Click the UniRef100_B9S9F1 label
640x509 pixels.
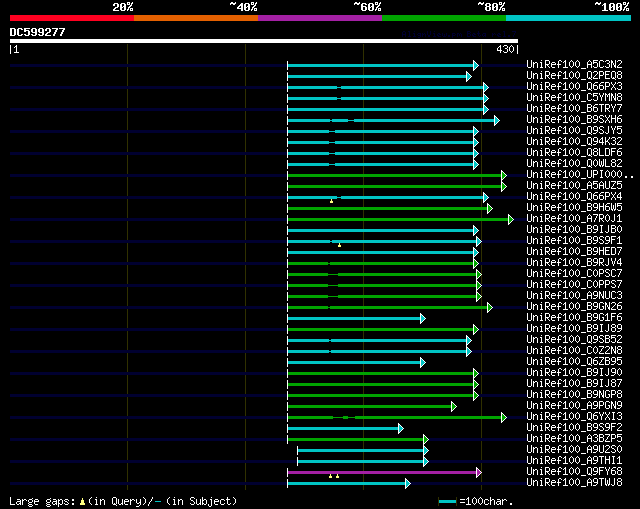[574, 240]
